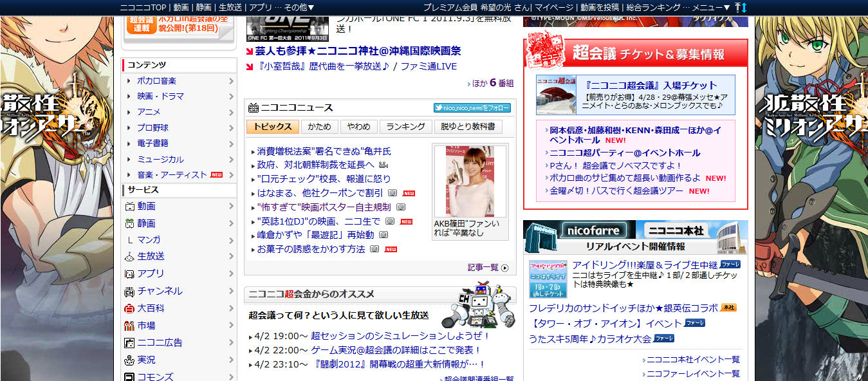Open 金曜〆切!バスで行く超会議ツアー link
This screenshot has width=868, height=381.
[616, 191]
